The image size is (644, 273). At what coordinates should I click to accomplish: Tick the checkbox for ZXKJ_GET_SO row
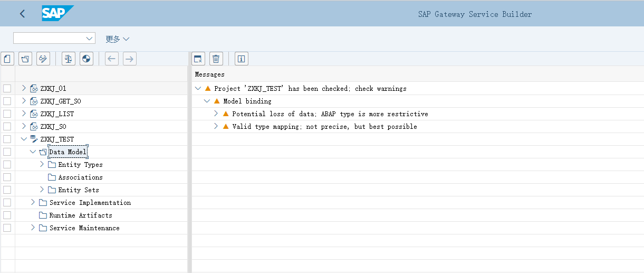[x=7, y=101]
